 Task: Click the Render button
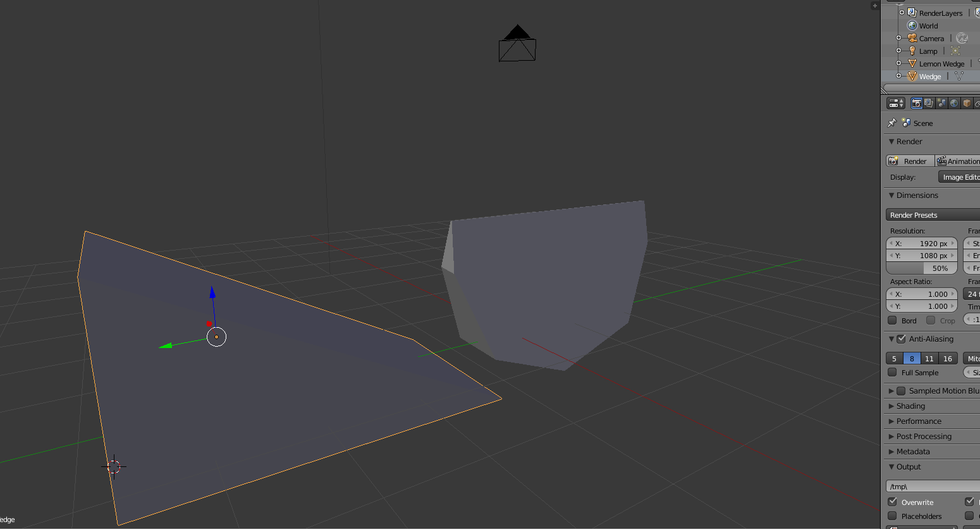pyautogui.click(x=910, y=161)
